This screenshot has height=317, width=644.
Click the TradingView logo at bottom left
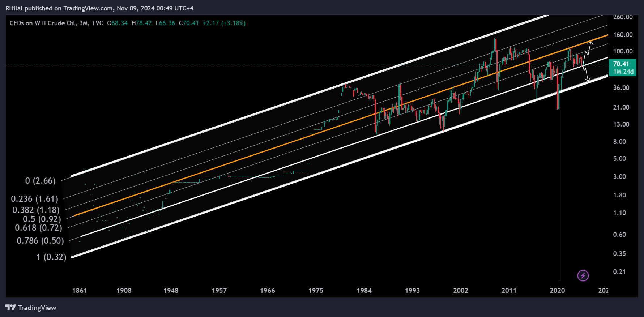point(31,308)
